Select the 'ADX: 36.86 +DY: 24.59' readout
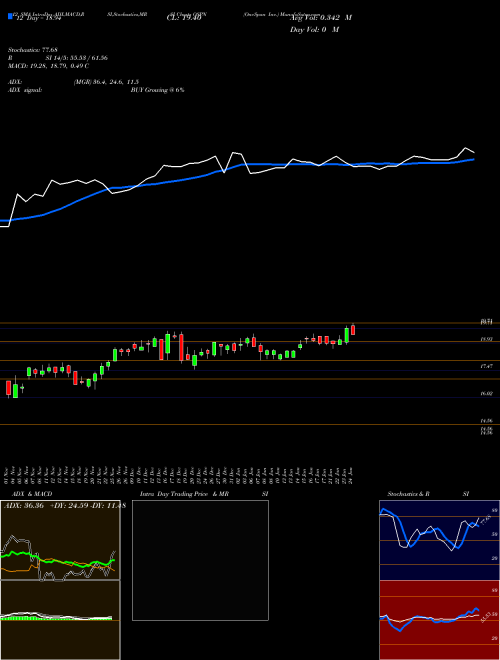Screen dimensions: 500x660 click(45, 506)
